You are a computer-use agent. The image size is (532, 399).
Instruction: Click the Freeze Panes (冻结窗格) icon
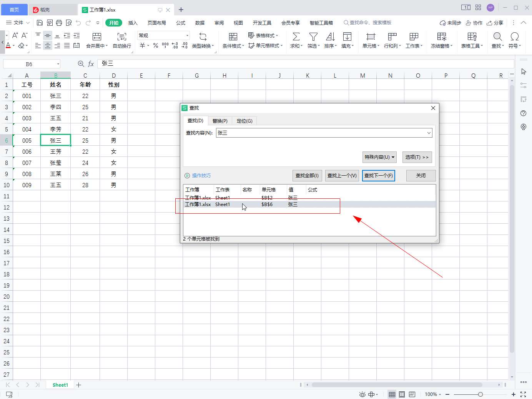click(442, 37)
